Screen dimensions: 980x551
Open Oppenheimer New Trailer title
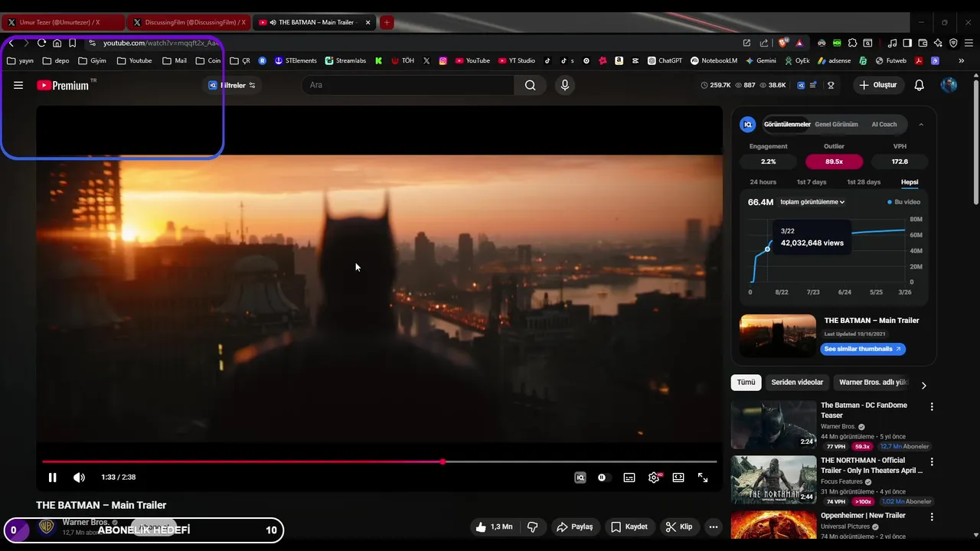click(863, 516)
